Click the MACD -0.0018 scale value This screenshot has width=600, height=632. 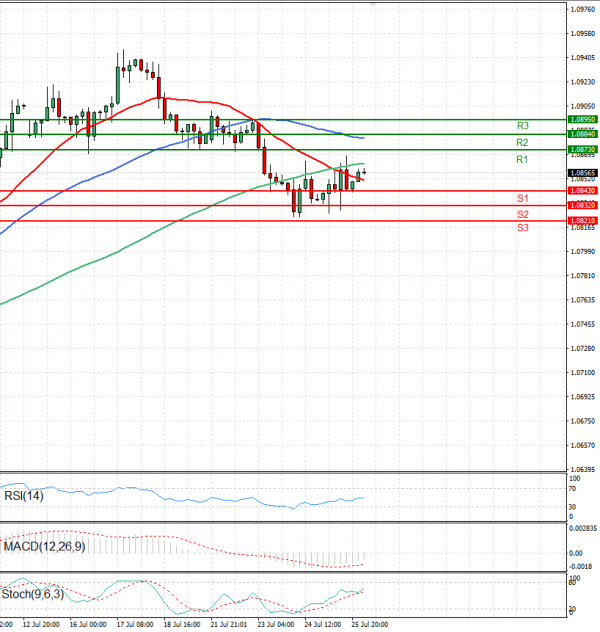pos(581,567)
